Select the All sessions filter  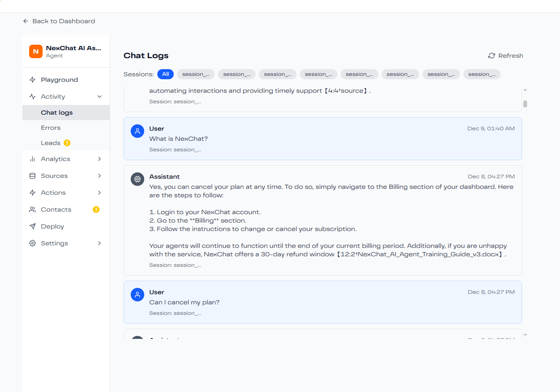[x=165, y=74]
